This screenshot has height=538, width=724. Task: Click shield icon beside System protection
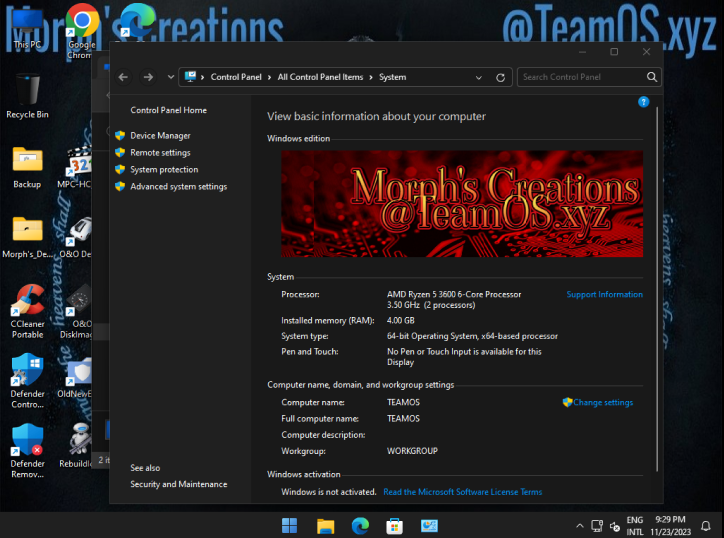click(120, 169)
